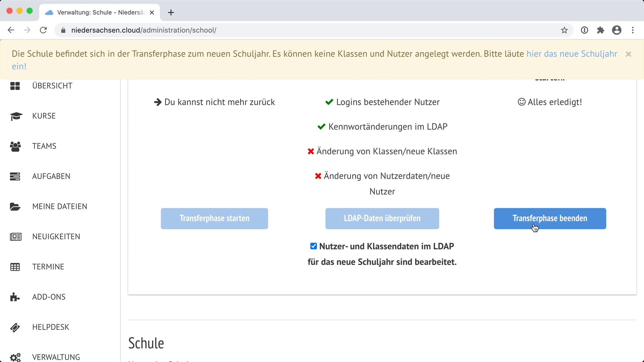Open Neuigkeiten newspaper icon
This screenshot has height=362, width=644.
click(x=15, y=237)
